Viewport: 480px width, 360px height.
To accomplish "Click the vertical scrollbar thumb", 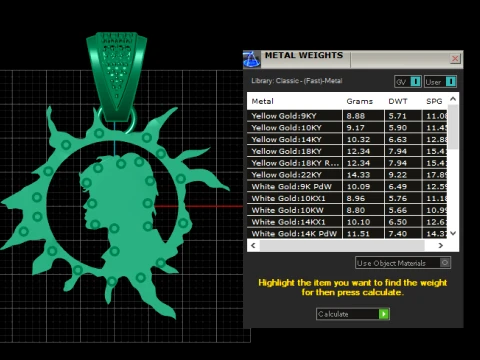I will pos(453,127).
